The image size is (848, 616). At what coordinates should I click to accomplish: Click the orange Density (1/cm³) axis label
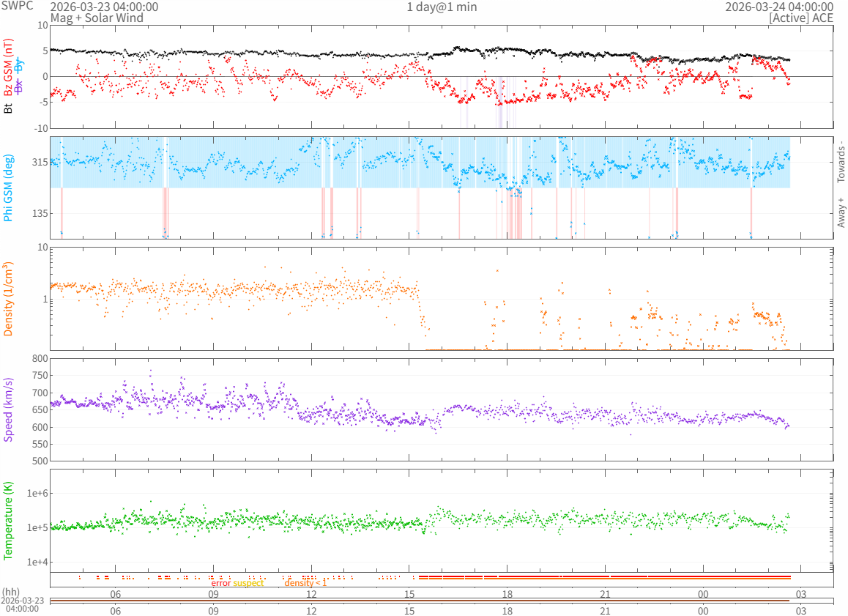[9, 299]
